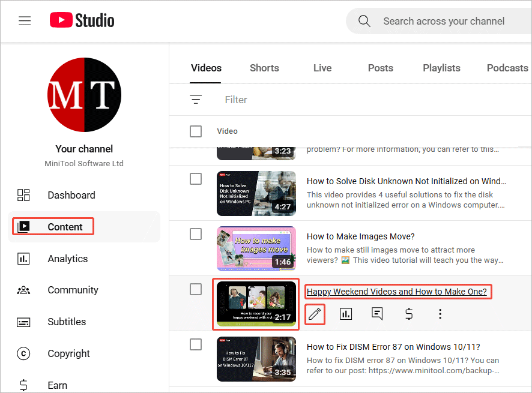Click the dollar monetization icon in the video row
This screenshot has width=532, height=393.
pyautogui.click(x=408, y=314)
